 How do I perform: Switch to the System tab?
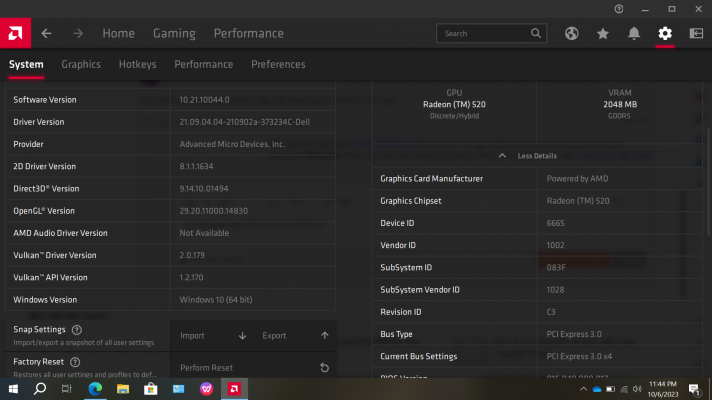[x=26, y=64]
